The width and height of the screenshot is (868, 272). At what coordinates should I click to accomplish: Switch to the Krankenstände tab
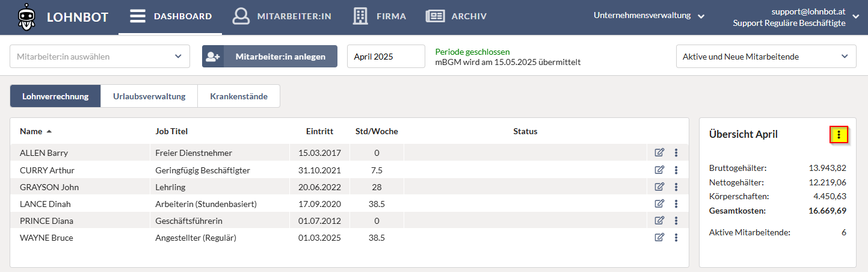click(x=239, y=96)
